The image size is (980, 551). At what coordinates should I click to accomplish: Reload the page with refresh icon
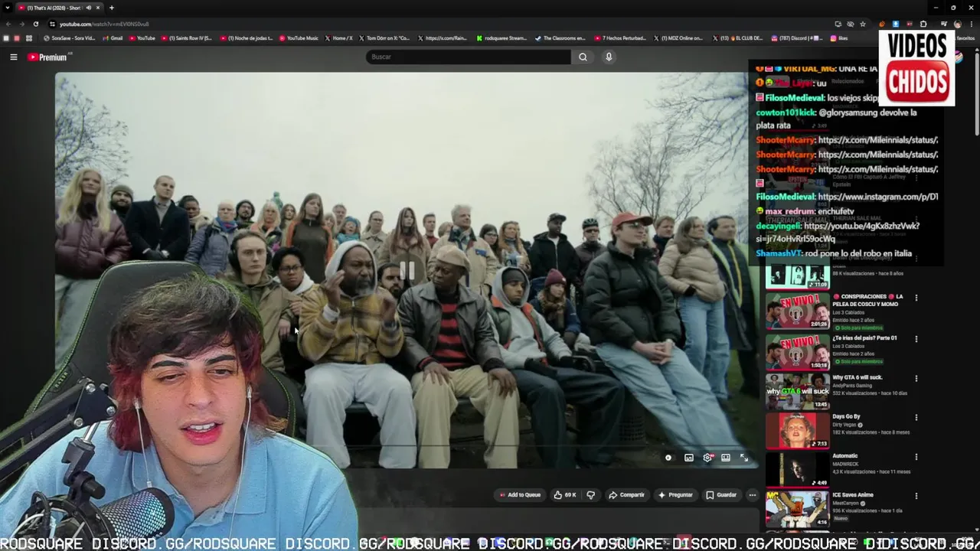(x=35, y=24)
